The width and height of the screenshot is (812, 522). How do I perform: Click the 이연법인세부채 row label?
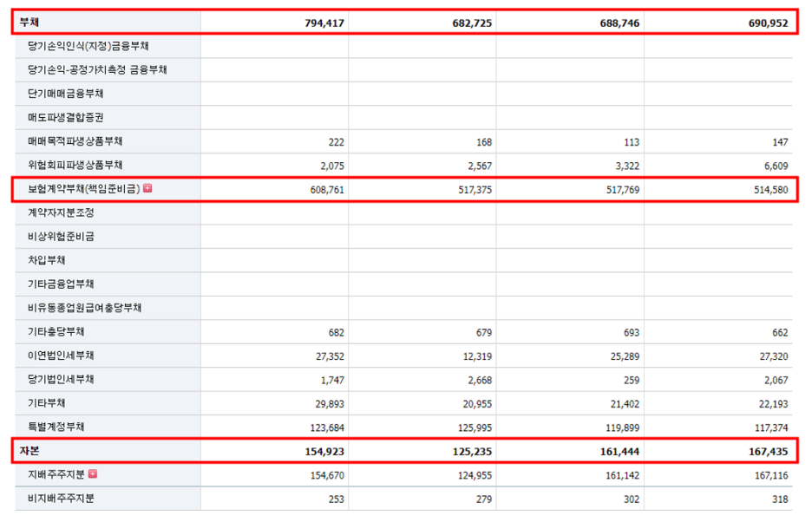click(x=61, y=356)
